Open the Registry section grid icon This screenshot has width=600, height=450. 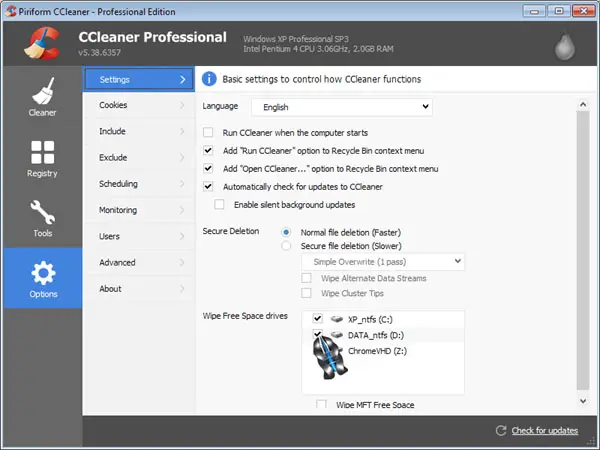[x=42, y=152]
